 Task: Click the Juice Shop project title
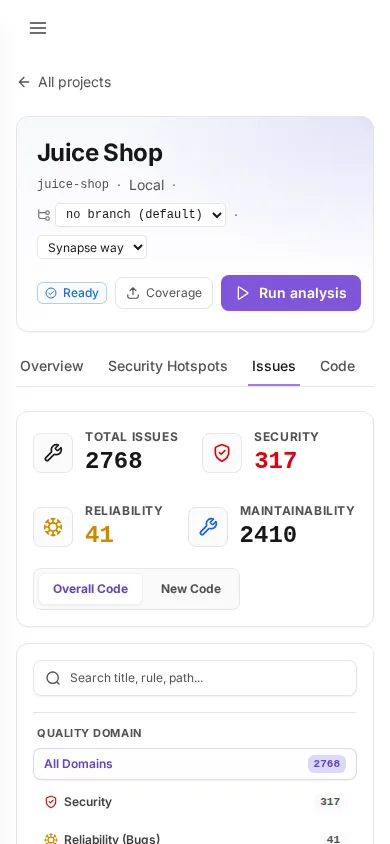(100, 153)
